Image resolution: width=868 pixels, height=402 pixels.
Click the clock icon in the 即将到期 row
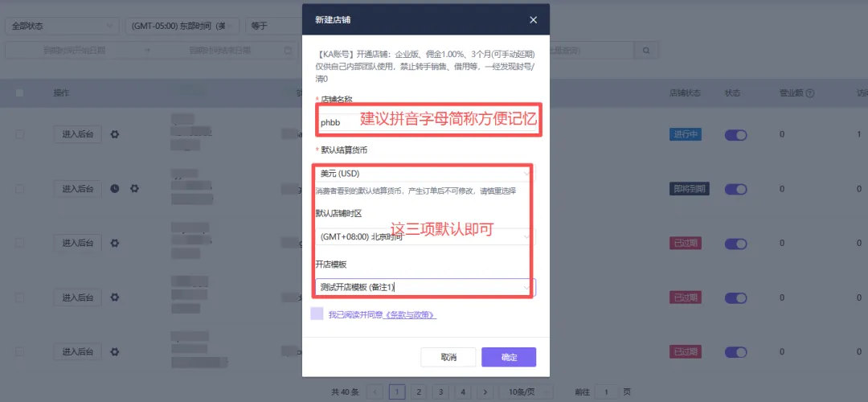pyautogui.click(x=115, y=189)
